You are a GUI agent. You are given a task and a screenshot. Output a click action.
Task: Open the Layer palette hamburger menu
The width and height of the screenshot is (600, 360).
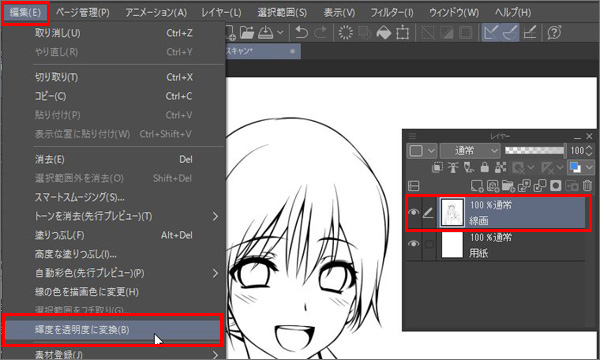[412, 136]
